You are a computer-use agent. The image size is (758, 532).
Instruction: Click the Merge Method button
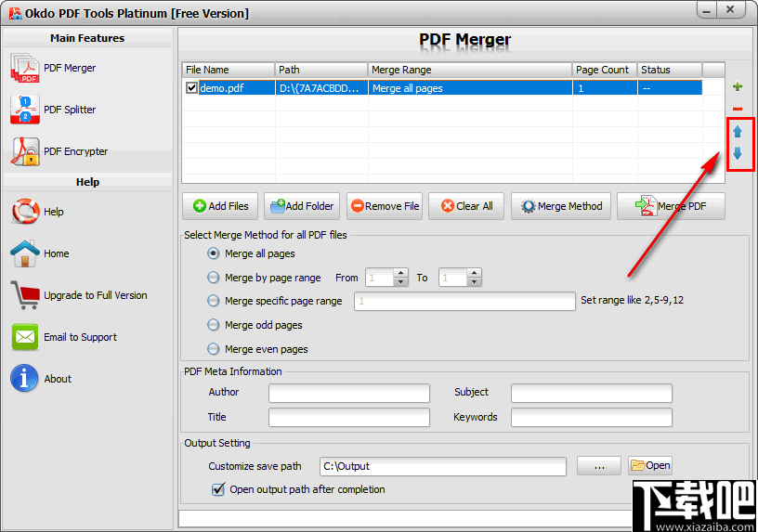point(561,206)
